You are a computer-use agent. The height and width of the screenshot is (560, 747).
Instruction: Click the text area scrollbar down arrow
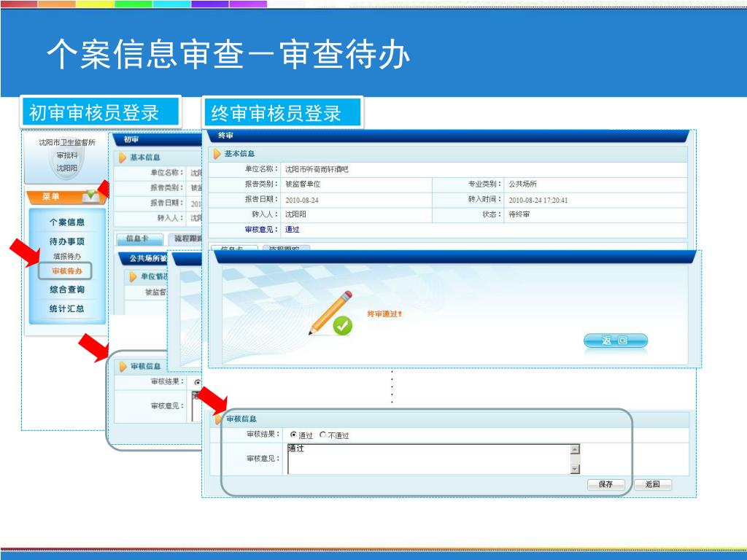[575, 469]
